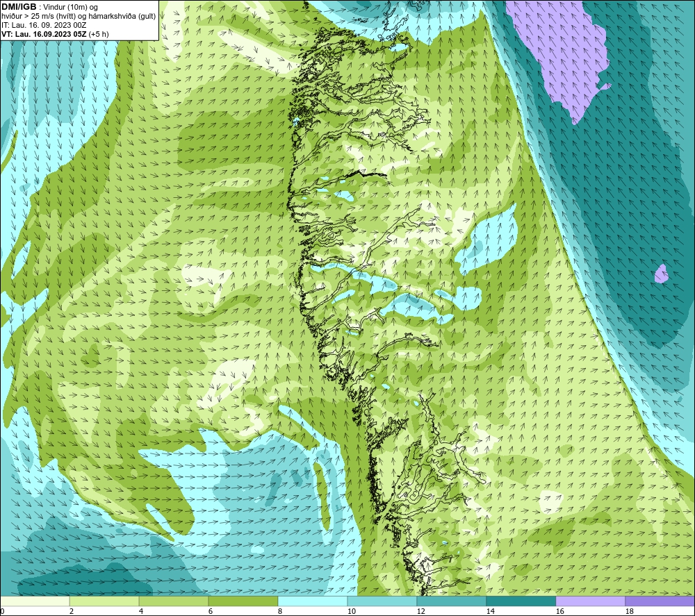This screenshot has height=616, width=695.
Task: Select the medium green 4–6 m/s legend swatch
Action: (x=174, y=601)
